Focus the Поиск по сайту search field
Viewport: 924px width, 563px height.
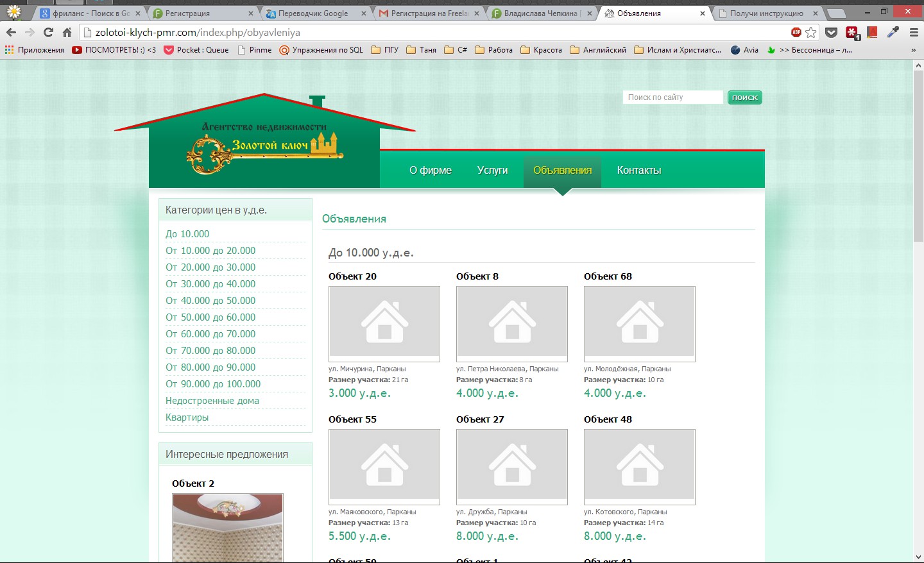672,97
